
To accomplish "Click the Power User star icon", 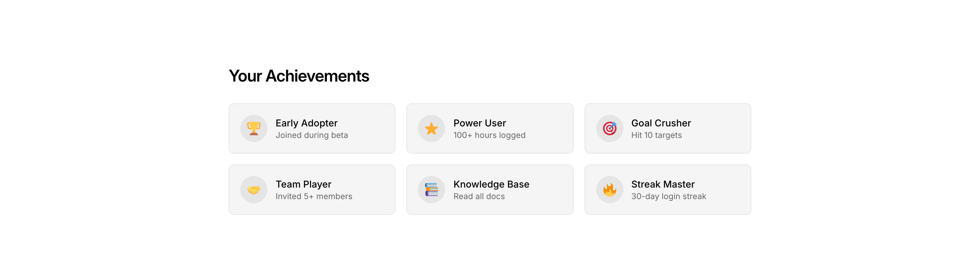I will pyautogui.click(x=431, y=128).
